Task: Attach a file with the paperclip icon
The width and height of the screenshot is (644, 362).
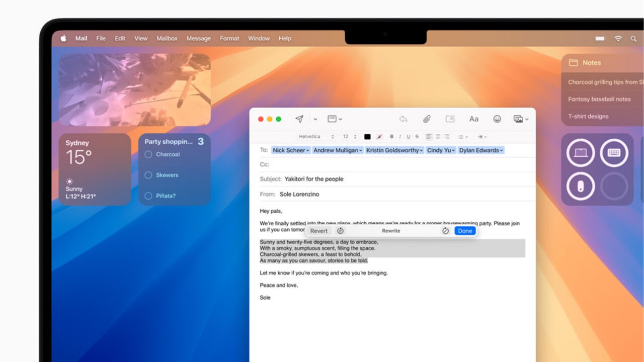Action: 427,119
